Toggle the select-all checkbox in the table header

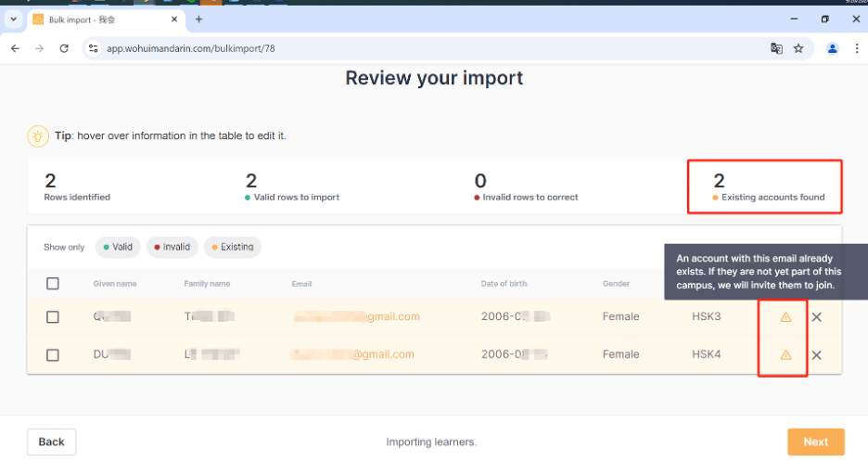[53, 284]
